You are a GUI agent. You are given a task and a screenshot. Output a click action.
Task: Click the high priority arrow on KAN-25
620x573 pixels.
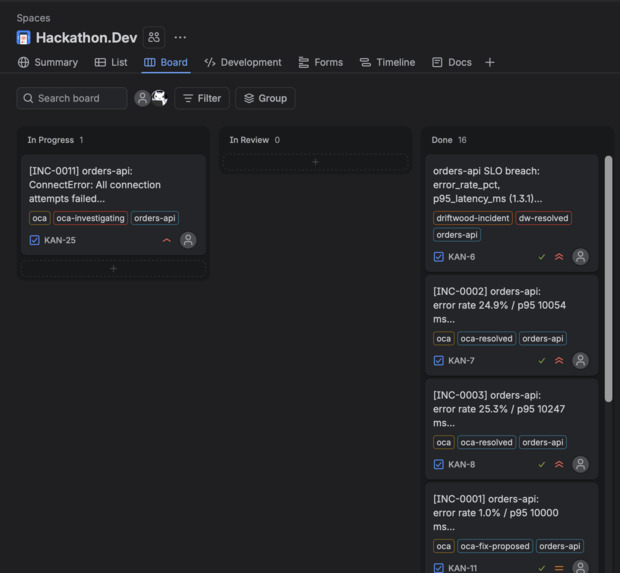(167, 240)
